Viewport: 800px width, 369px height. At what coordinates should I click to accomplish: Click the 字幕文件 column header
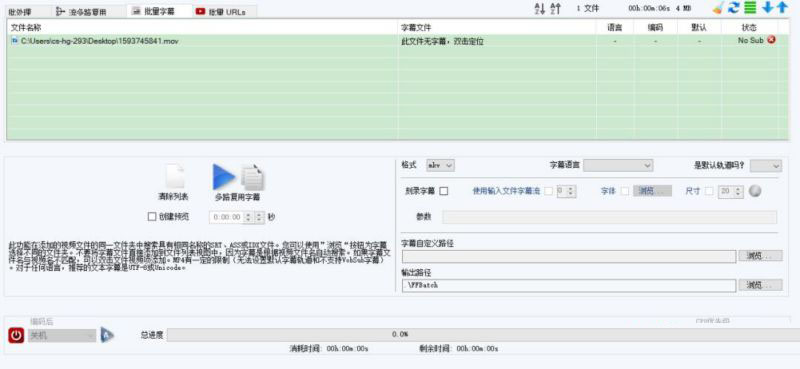[497, 28]
